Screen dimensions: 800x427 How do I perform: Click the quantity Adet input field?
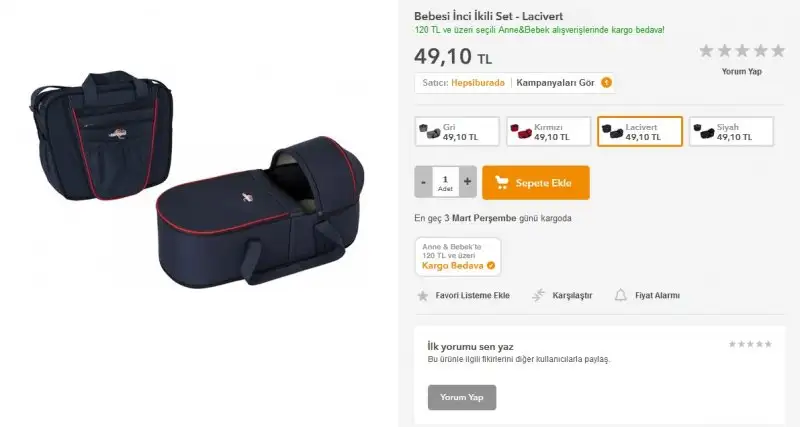pos(445,182)
